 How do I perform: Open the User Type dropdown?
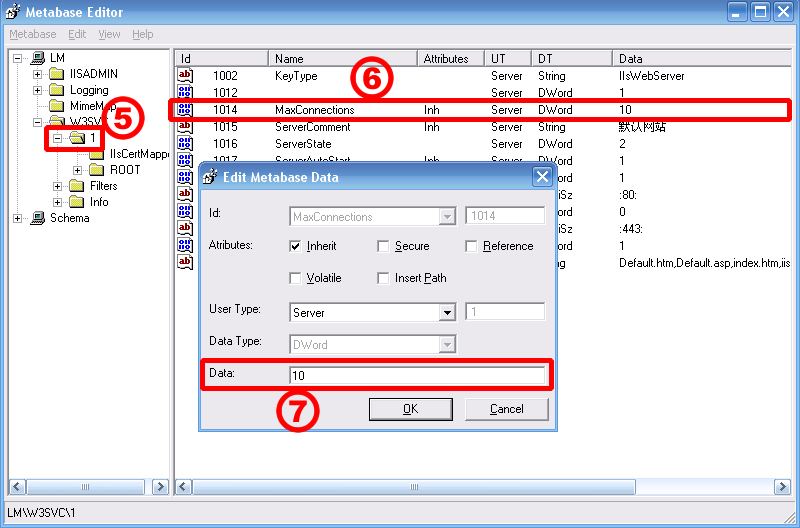[x=447, y=312]
